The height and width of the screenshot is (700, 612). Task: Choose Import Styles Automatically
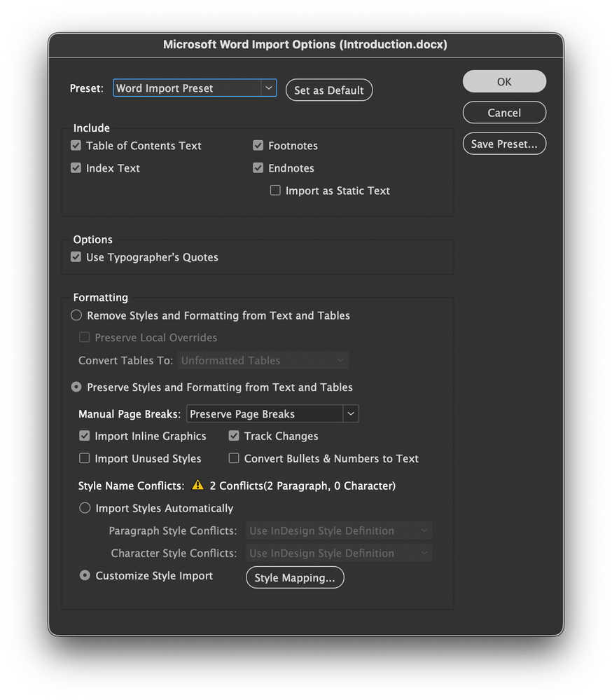point(85,508)
